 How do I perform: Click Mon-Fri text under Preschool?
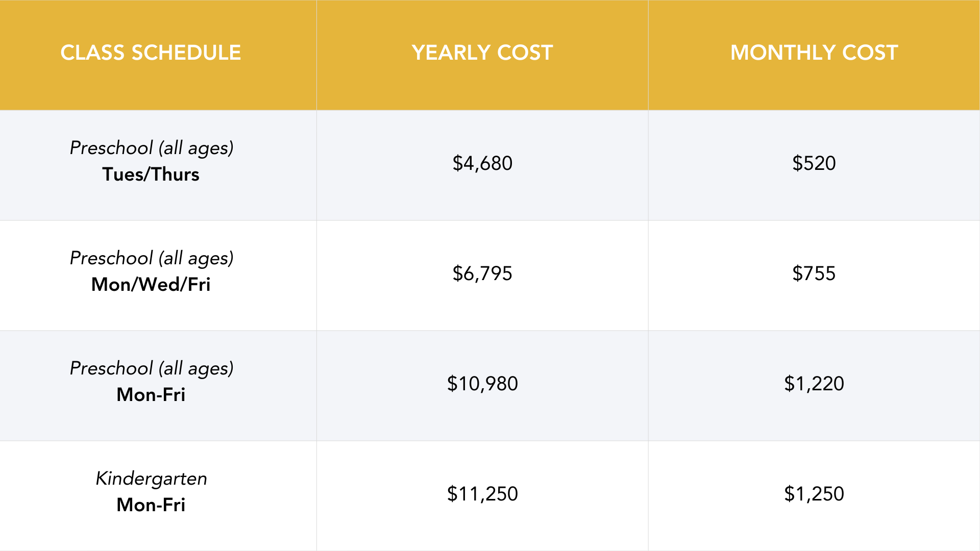151,395
